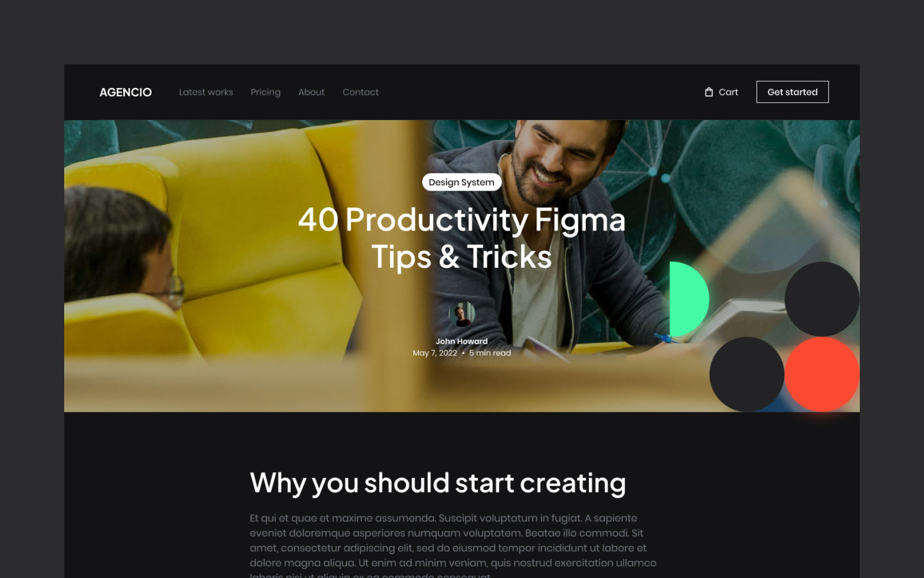Go to the Pricing page
This screenshot has height=578, width=924.
pos(266,92)
